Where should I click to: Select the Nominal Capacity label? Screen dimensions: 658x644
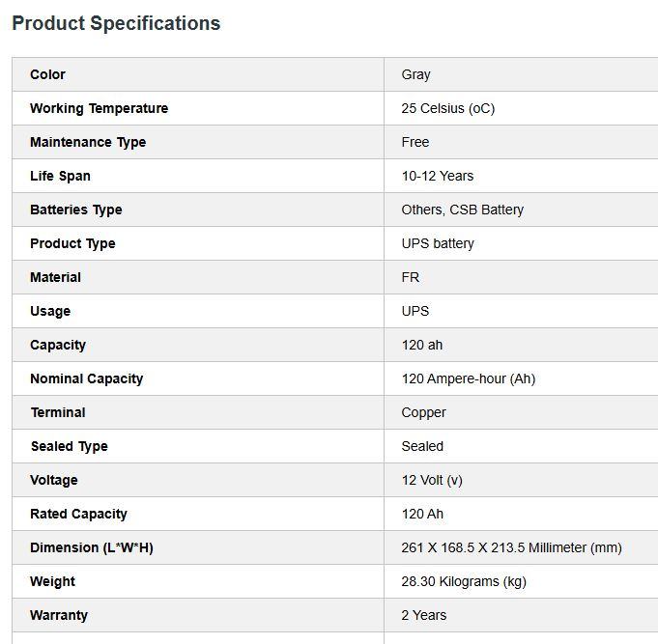(x=86, y=378)
